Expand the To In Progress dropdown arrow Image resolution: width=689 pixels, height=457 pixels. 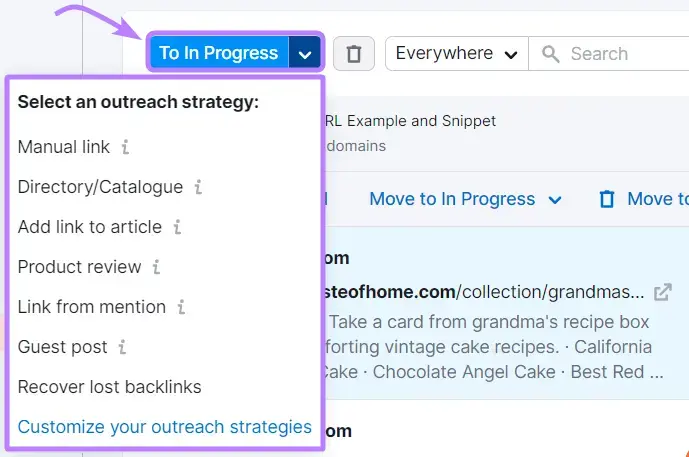pos(305,54)
